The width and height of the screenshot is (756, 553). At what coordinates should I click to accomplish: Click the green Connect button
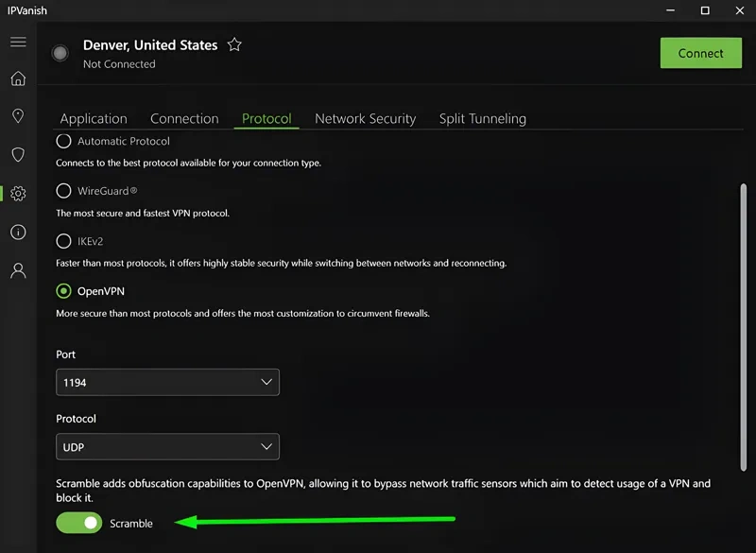point(701,53)
